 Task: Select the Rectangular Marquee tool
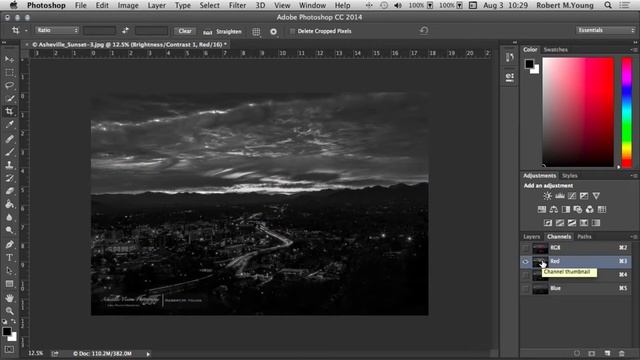click(x=9, y=73)
